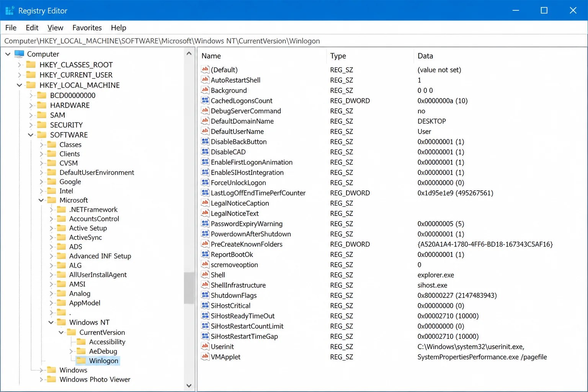
Task: Open the View menu
Action: (x=55, y=28)
